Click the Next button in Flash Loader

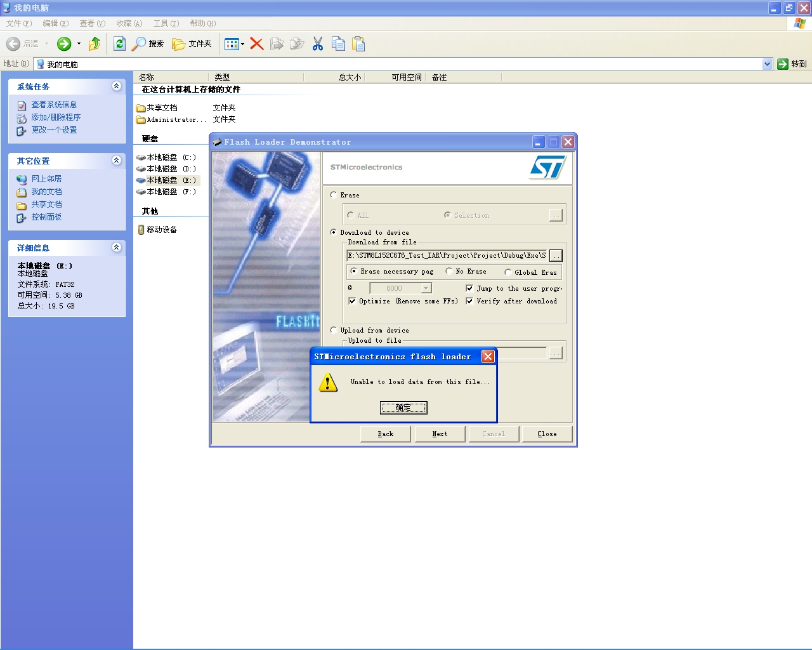point(440,434)
